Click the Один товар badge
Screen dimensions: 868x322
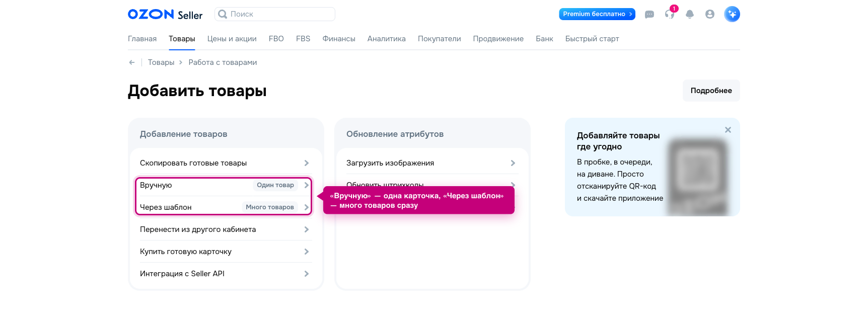pyautogui.click(x=275, y=185)
